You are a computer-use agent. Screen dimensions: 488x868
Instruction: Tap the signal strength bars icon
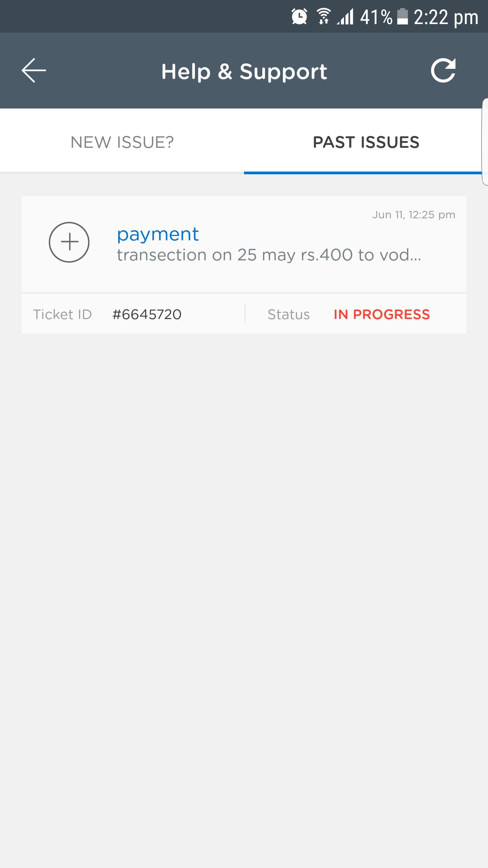pyautogui.click(x=345, y=16)
